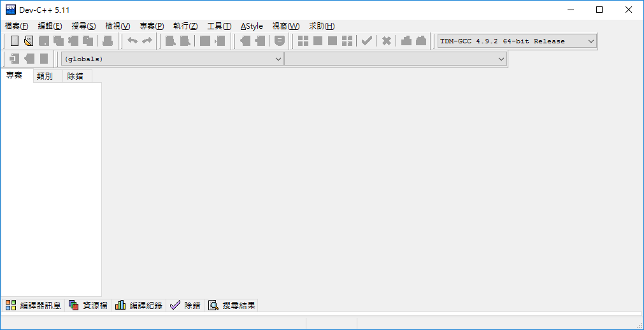
Task: Open the TDM-GCC compiler set dropdown
Action: (517, 41)
